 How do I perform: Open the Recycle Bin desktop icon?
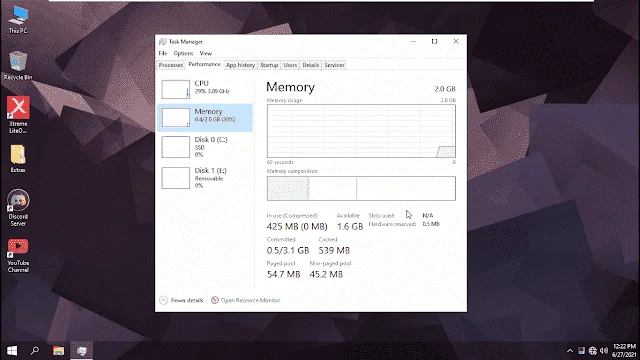point(18,65)
